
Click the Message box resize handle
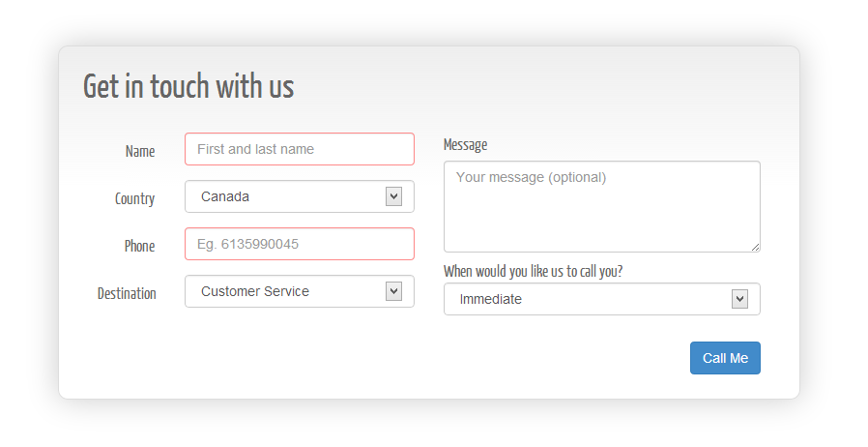(755, 247)
